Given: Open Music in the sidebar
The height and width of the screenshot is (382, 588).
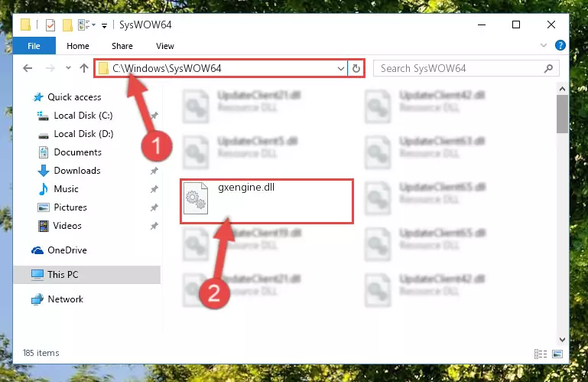Looking at the screenshot, I should pos(66,189).
